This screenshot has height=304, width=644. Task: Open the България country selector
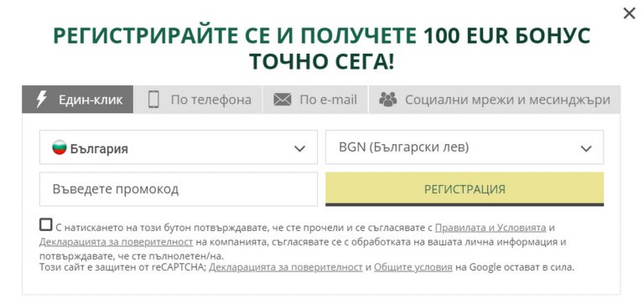click(x=179, y=147)
